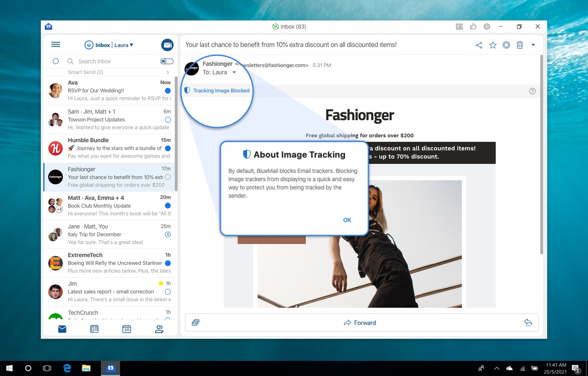Open settings gear in title bar
Screen dimensions: 588x376
(487, 27)
